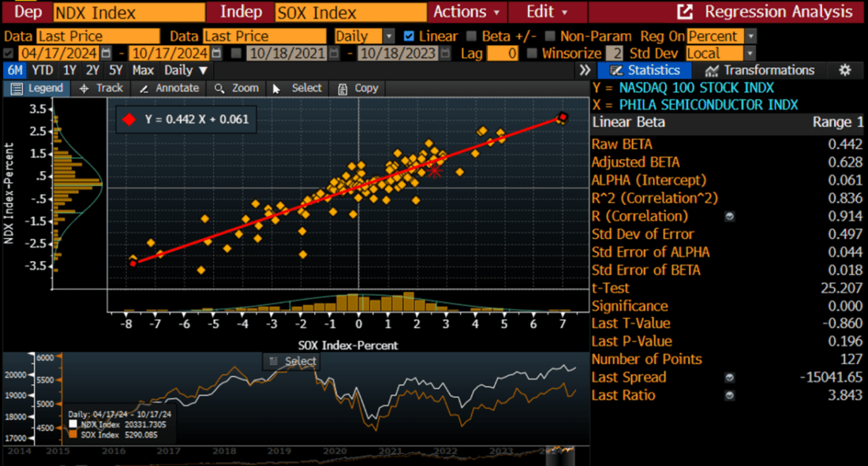Toggle the first date range checkbox
The height and width of the screenshot is (466, 868).
coord(9,53)
